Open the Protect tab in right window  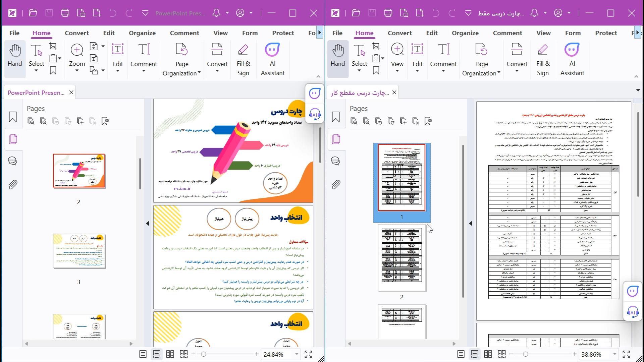[x=606, y=33]
